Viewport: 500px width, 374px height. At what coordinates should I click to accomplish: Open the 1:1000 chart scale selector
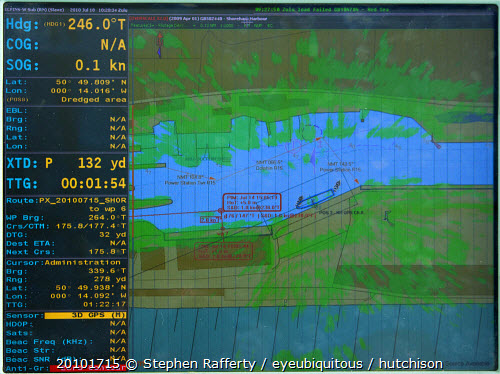(x=227, y=26)
